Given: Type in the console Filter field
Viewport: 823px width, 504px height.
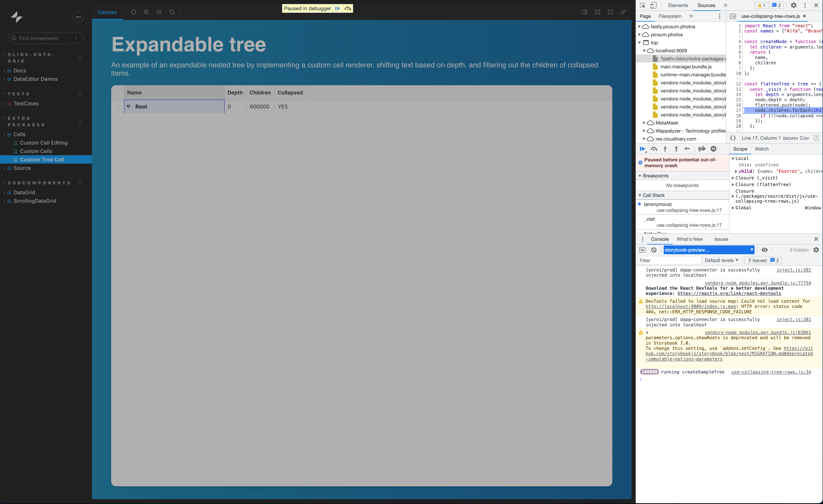Looking at the screenshot, I should (x=668, y=260).
